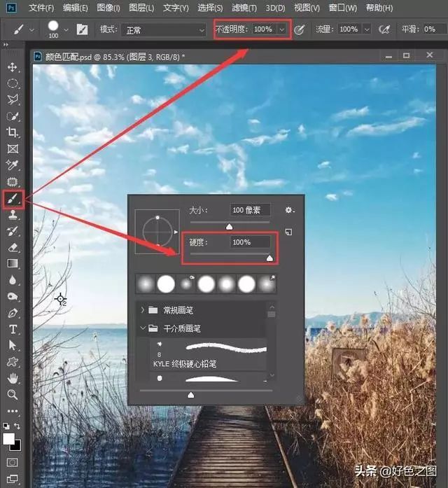Select the Move tool
Image resolution: width=448 pixels, height=488 pixels.
coord(13,67)
